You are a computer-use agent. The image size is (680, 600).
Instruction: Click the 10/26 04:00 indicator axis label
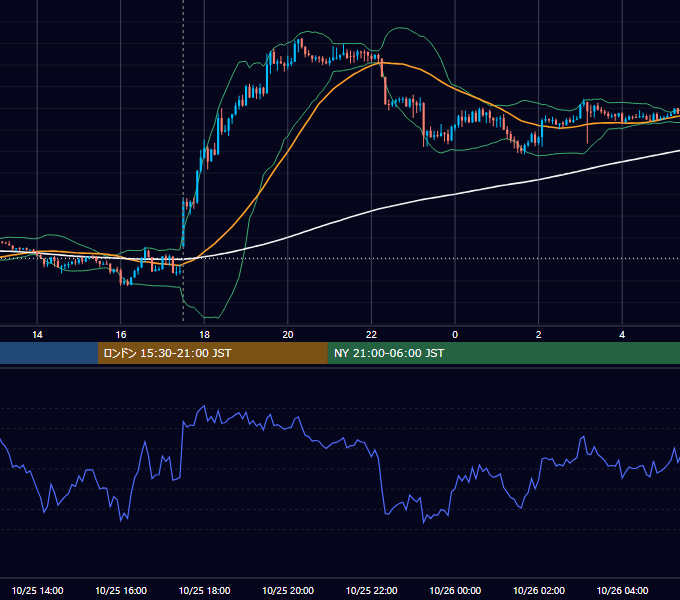point(622,590)
